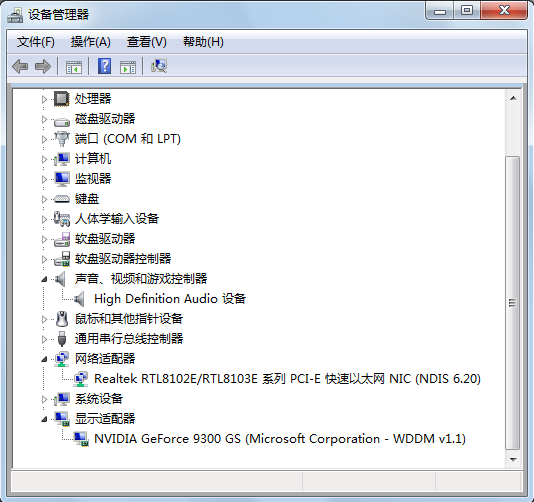Select the 鼠标和其他指针设备 mouse icon

[x=62, y=319]
